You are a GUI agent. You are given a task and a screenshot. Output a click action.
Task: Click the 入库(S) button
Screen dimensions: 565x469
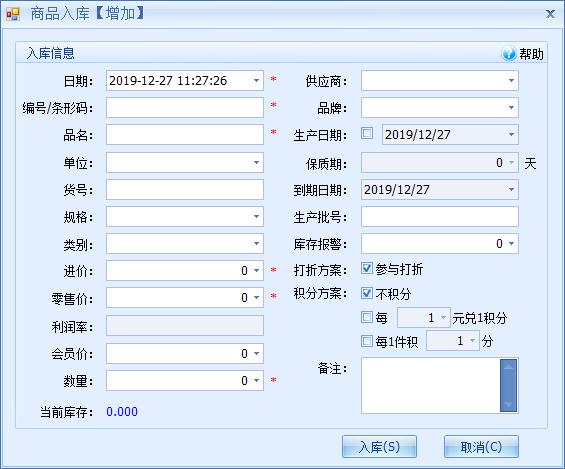[379, 447]
